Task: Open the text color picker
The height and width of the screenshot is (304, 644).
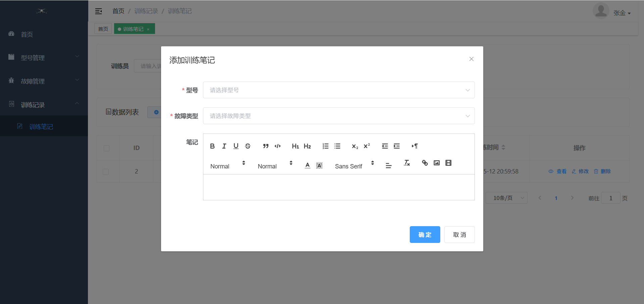Action: 307,165
